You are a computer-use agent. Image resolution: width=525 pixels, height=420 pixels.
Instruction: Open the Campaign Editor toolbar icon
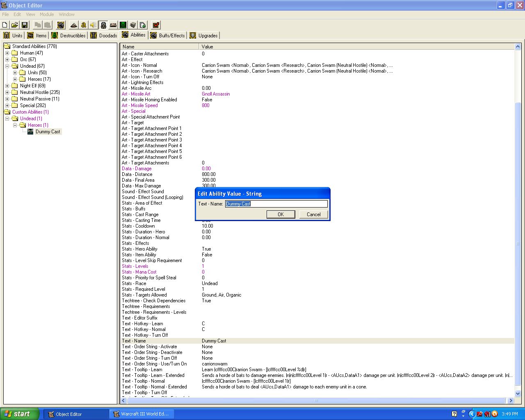(x=113, y=25)
